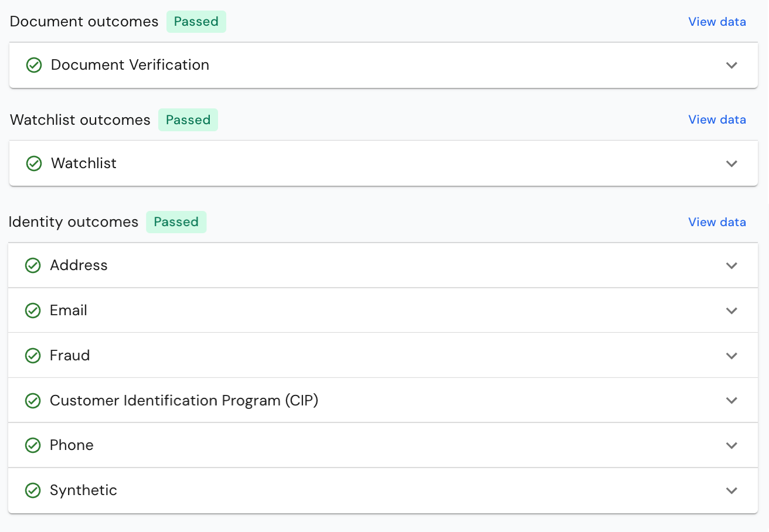Expand the Document Verification chevron

731,65
